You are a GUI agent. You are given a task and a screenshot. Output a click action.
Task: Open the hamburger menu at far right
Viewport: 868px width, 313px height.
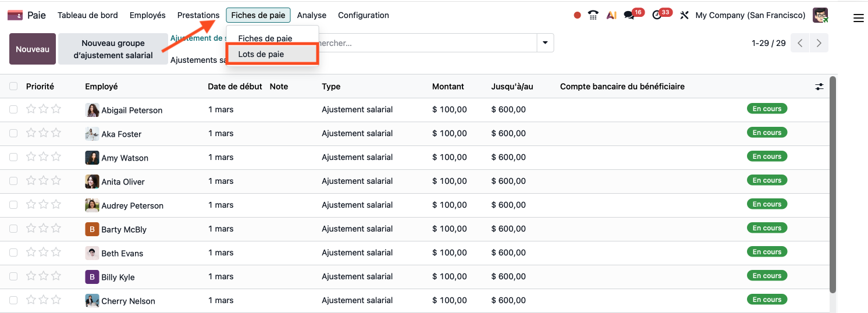(858, 18)
